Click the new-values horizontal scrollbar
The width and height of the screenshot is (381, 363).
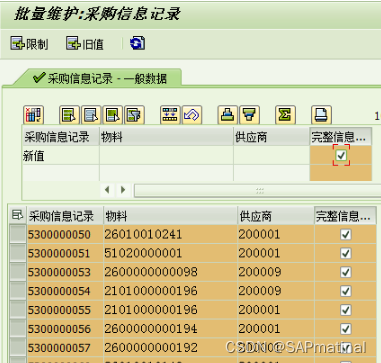tap(257, 191)
